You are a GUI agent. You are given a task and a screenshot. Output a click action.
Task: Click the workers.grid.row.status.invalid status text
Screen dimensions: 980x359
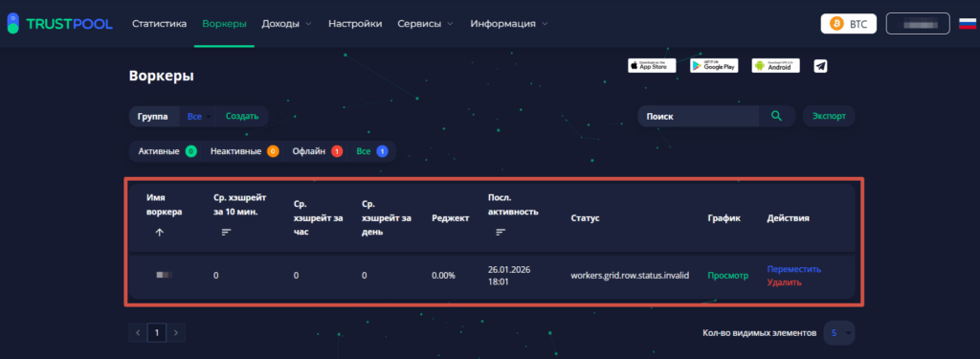tap(630, 275)
